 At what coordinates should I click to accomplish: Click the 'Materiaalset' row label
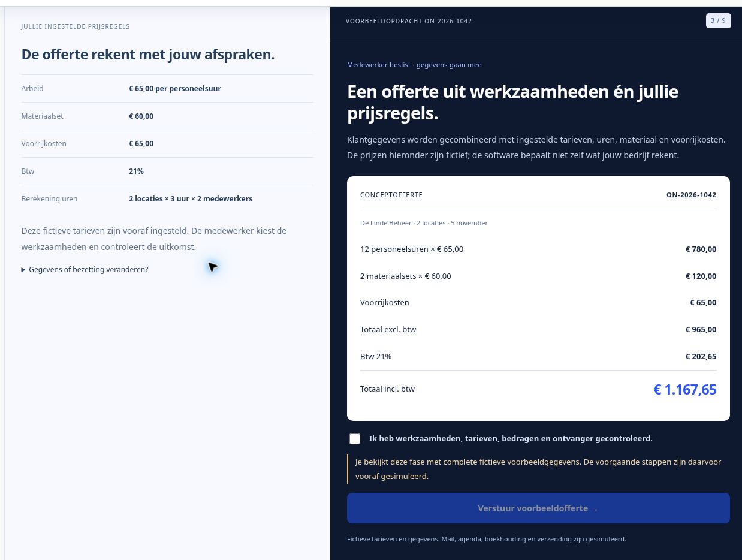(x=42, y=116)
